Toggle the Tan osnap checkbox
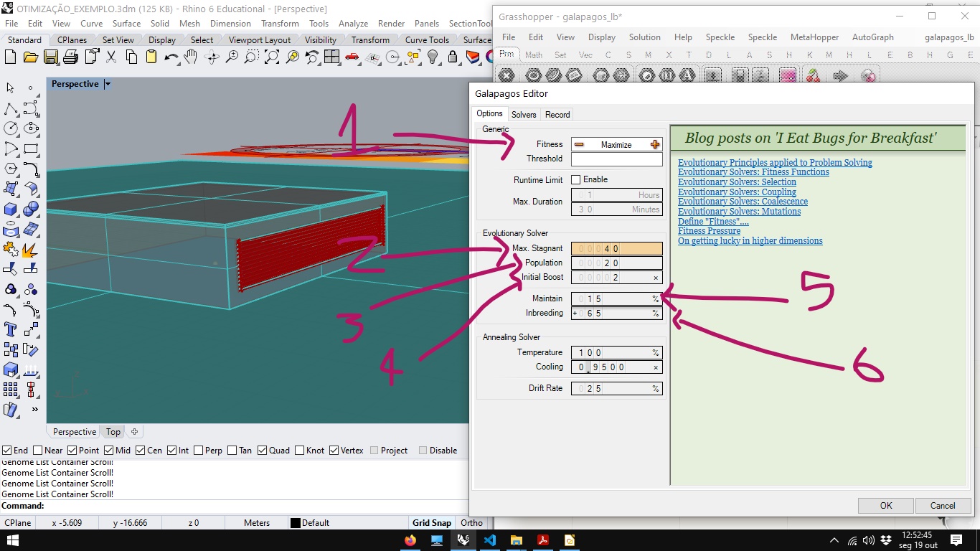The height and width of the screenshot is (551, 980). point(232,451)
